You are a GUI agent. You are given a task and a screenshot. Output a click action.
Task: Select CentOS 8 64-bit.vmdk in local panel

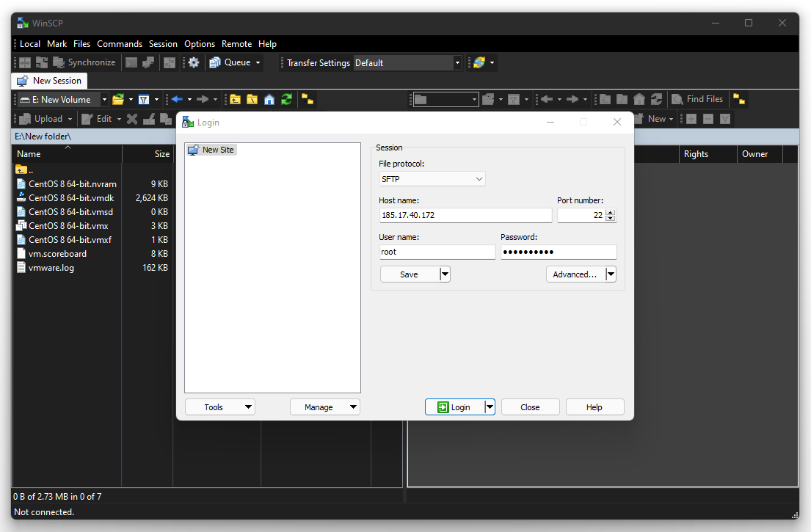pos(71,198)
